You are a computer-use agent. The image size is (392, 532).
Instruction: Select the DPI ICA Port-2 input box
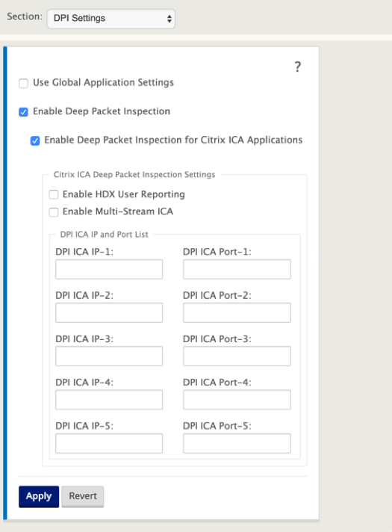tap(237, 312)
